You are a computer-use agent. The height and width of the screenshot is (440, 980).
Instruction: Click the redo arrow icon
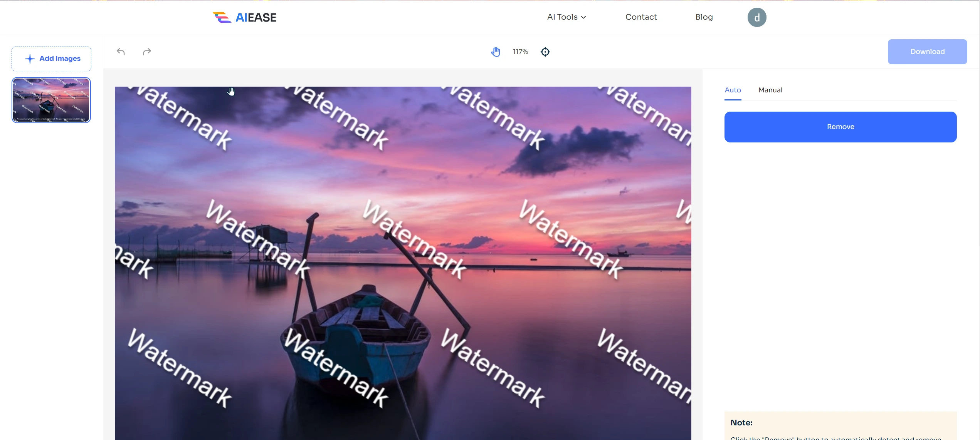pyautogui.click(x=147, y=51)
